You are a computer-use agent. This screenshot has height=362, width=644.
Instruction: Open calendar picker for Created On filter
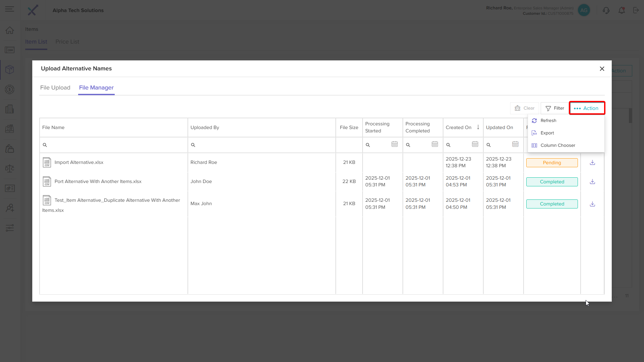point(475,144)
